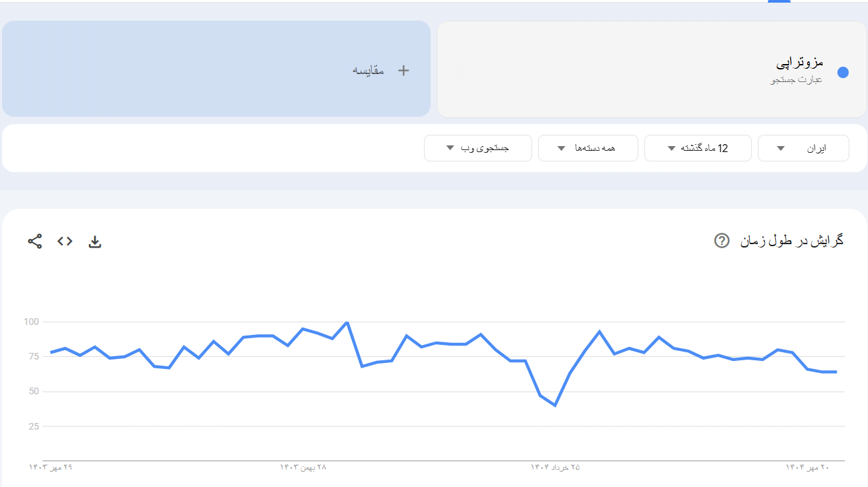Click the عبارت جستجو subtitle text
Image resolution: width=868 pixels, height=487 pixels.
click(x=797, y=80)
